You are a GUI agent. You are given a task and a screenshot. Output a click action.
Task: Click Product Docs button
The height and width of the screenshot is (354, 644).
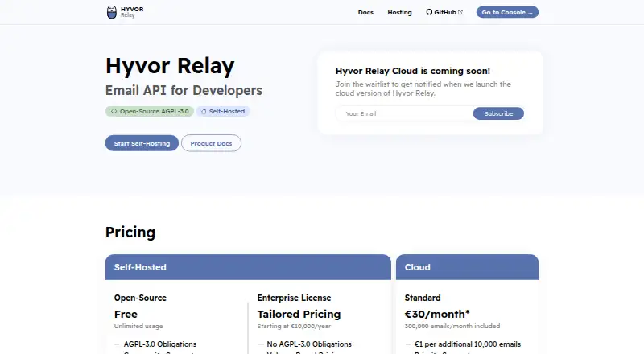(211, 143)
